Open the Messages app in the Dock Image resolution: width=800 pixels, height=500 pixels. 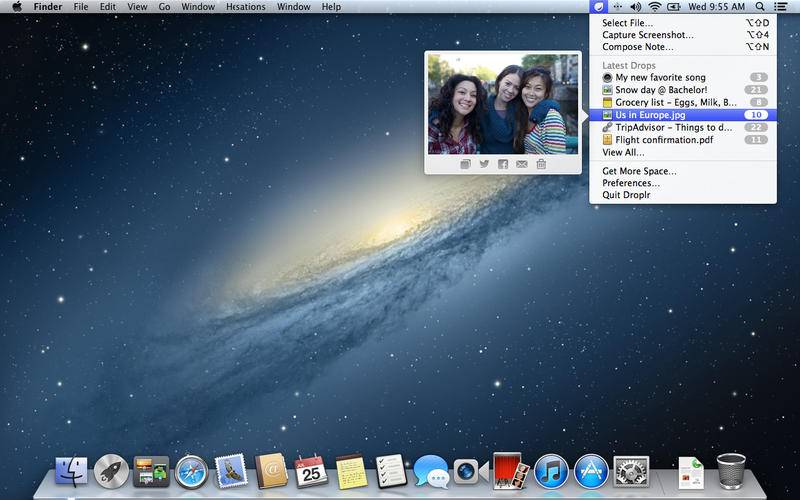[431, 470]
